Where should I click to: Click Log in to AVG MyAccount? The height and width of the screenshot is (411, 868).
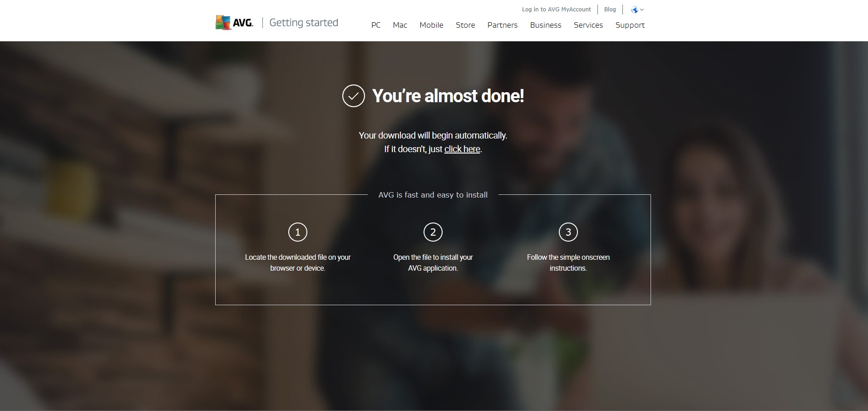(x=557, y=9)
